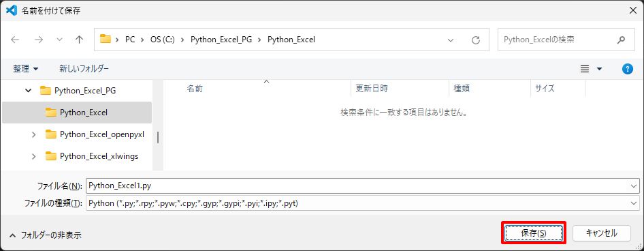Click the Back navigation arrow
Screen dimensions: 644x251
15,40
